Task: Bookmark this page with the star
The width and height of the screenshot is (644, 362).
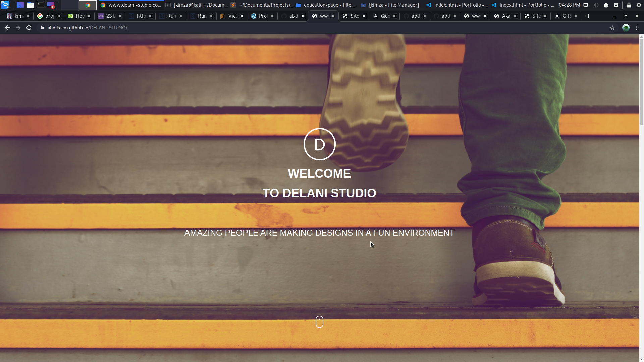Action: pyautogui.click(x=612, y=28)
